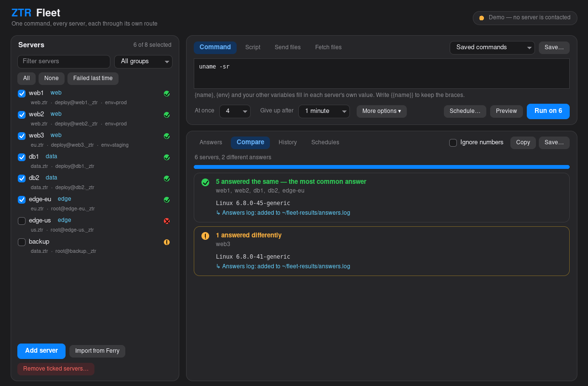The height and width of the screenshot is (386, 588).
Task: Click green status icon for web1
Action: (167, 94)
